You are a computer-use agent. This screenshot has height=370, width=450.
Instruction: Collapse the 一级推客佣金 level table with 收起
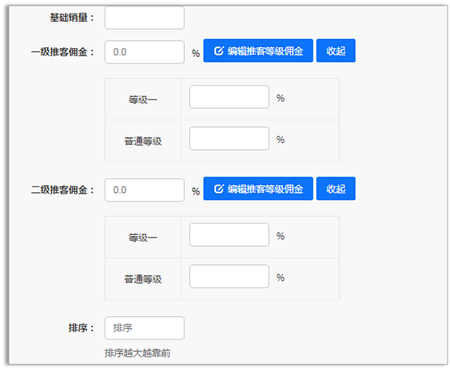coord(336,51)
